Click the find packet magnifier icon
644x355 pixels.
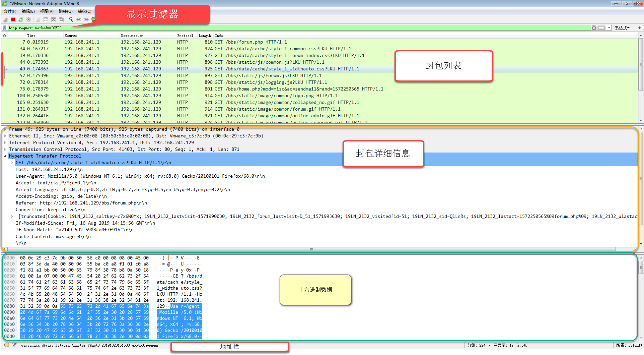[71, 19]
